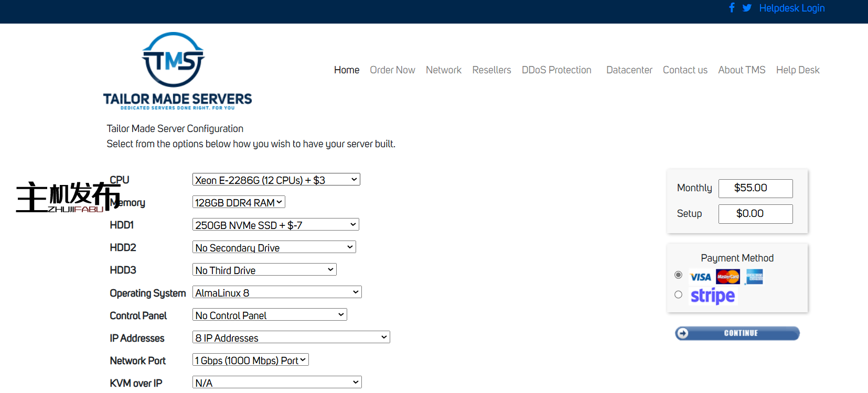Open the Operating System dropdown
Image resolution: width=868 pixels, height=393 pixels.
coord(277,292)
